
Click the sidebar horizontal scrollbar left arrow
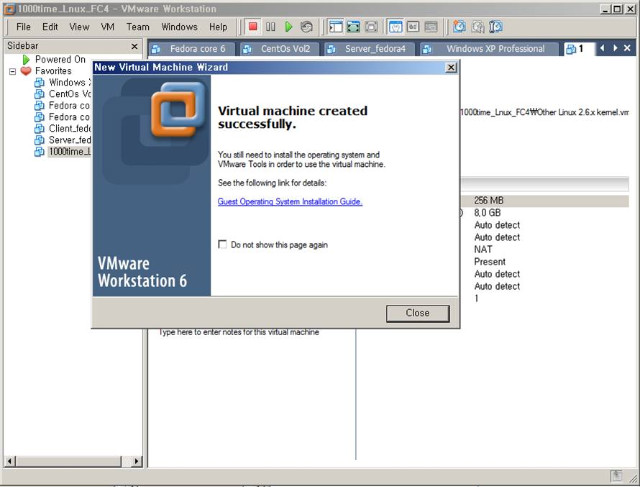[10, 461]
